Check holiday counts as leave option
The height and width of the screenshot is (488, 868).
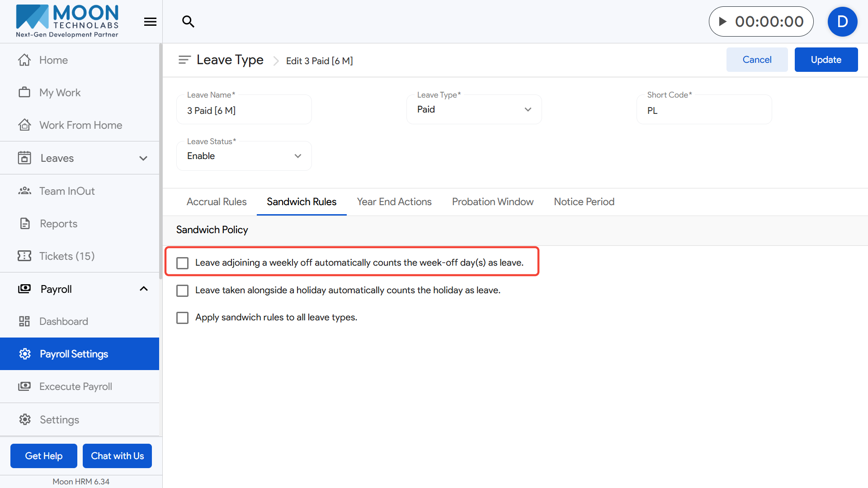[x=182, y=291]
